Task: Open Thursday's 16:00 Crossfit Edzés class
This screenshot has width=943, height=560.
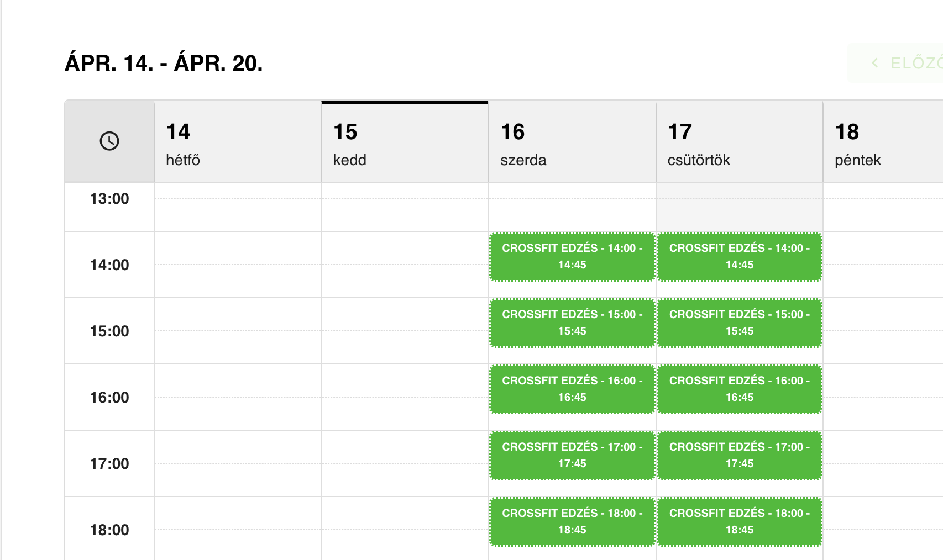Action: point(740,389)
